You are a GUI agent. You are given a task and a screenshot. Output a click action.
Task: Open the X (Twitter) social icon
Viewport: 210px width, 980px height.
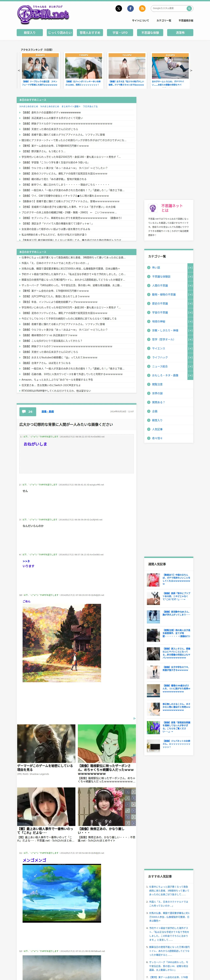point(119,8)
